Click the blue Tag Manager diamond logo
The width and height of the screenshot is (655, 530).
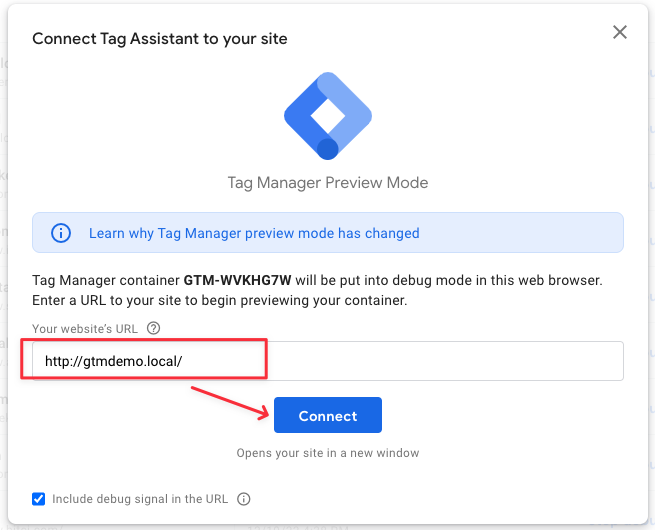[x=328, y=116]
